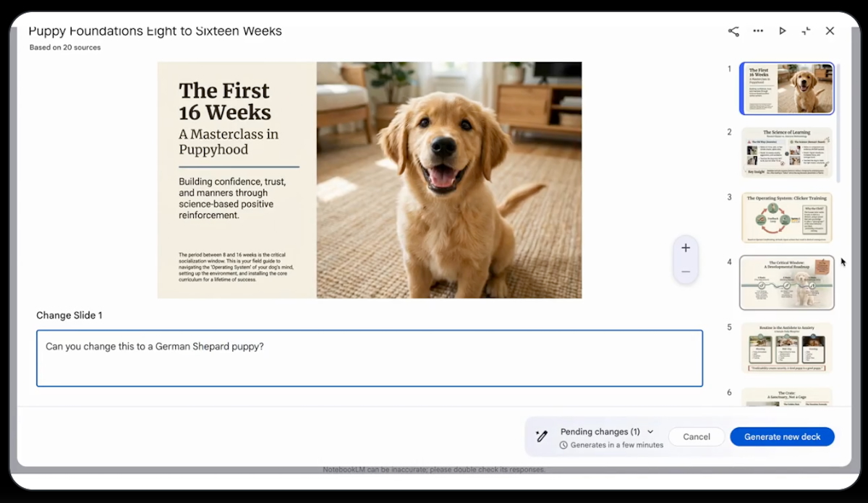Pick The Crate slide 6 thumbnail
The height and width of the screenshot is (503, 868).
[786, 397]
